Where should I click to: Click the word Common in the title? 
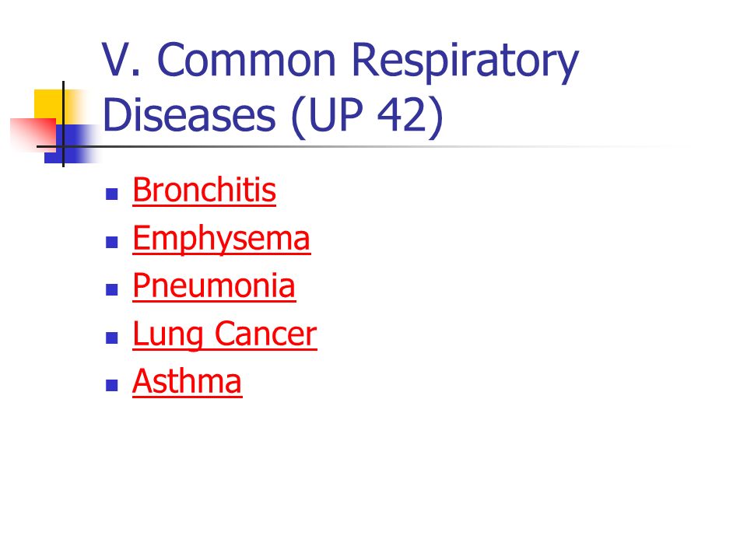click(247, 60)
